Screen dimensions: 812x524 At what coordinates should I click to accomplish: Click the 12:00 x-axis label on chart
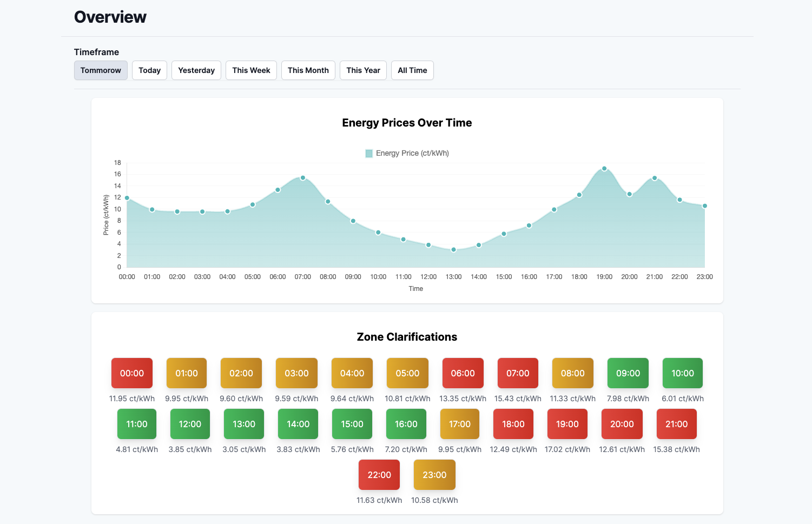428,277
